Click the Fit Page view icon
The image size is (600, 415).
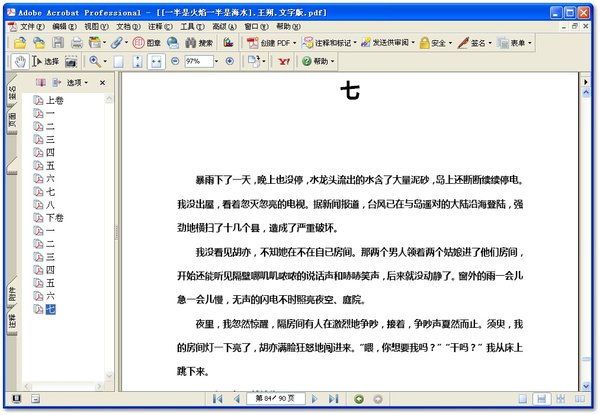pyautogui.click(x=137, y=61)
